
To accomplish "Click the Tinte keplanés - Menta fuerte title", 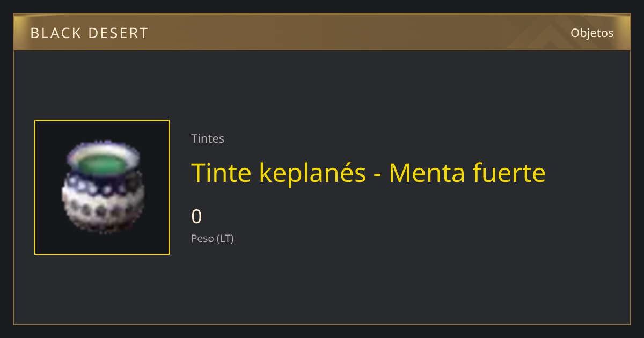I will 368,173.
